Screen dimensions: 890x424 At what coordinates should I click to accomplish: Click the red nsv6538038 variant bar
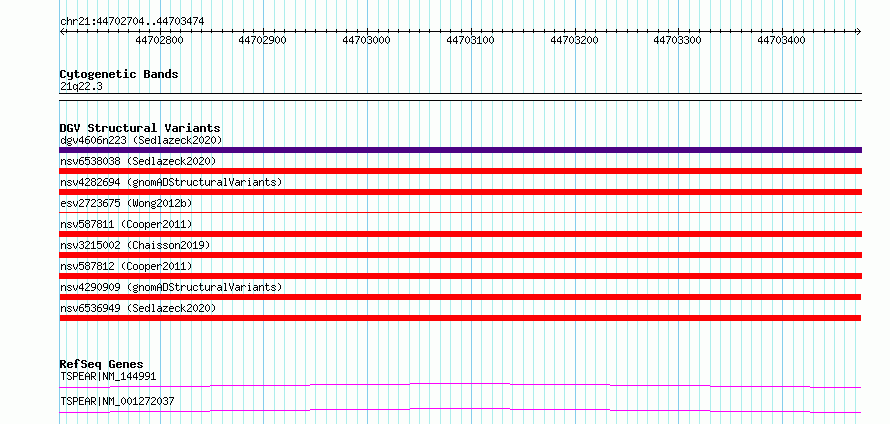coord(460,171)
